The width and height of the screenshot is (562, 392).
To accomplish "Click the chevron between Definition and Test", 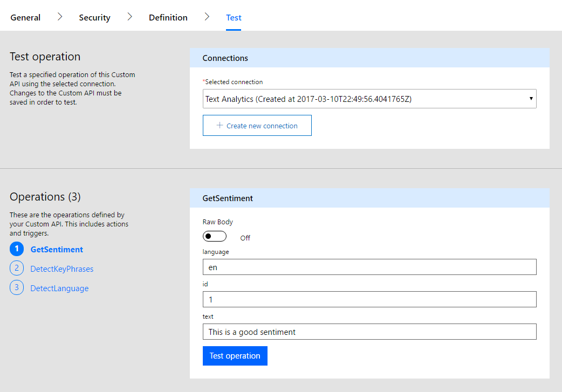I will (207, 17).
